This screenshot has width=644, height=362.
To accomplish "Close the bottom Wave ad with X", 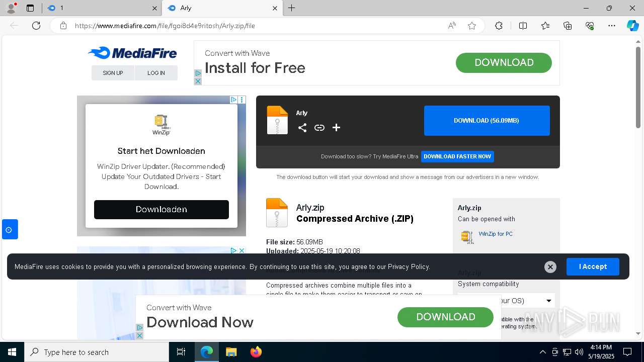I will point(140,335).
